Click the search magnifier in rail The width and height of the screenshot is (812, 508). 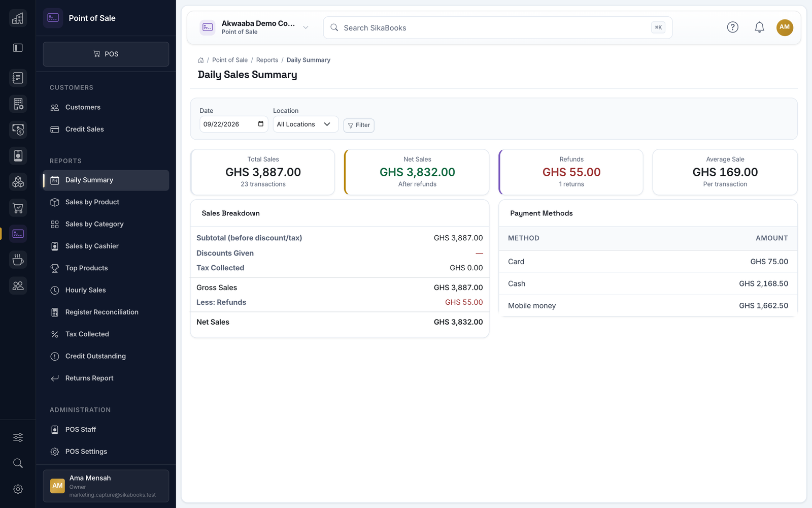coord(18,463)
